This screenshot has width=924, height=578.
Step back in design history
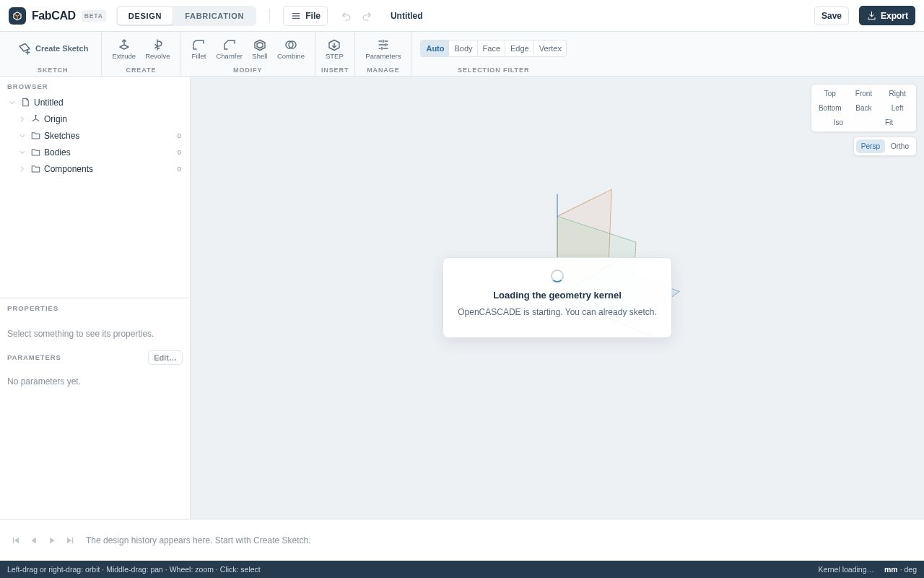pyautogui.click(x=34, y=540)
